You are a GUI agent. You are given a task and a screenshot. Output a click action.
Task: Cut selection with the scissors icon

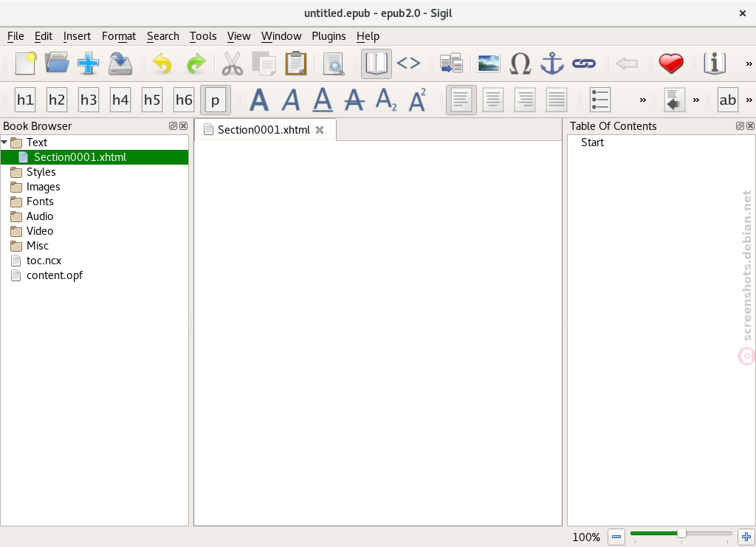233,63
